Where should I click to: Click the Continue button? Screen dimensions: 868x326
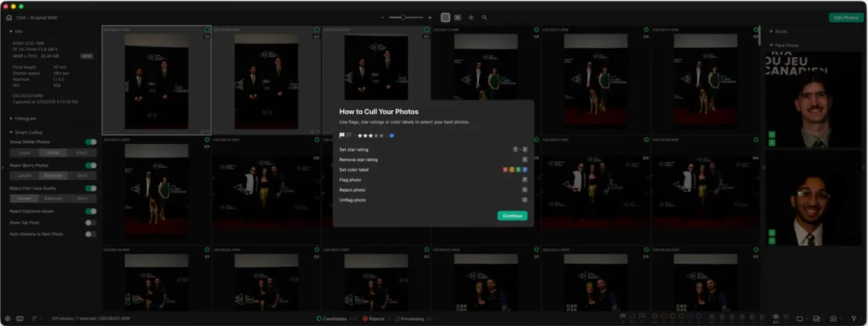click(x=512, y=216)
